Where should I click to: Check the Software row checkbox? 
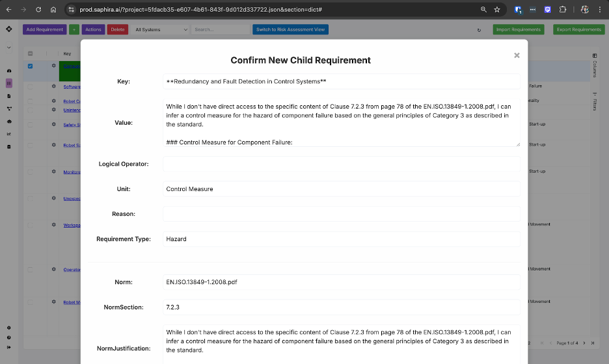tap(31, 86)
